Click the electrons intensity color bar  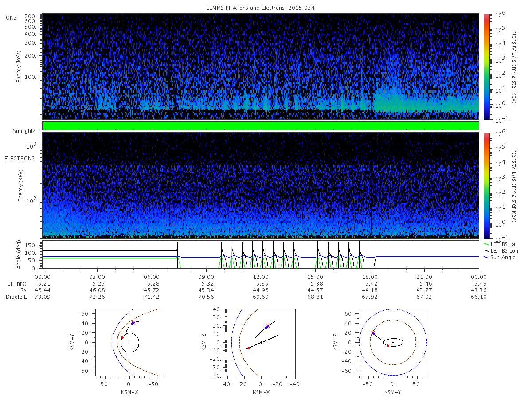[486, 185]
